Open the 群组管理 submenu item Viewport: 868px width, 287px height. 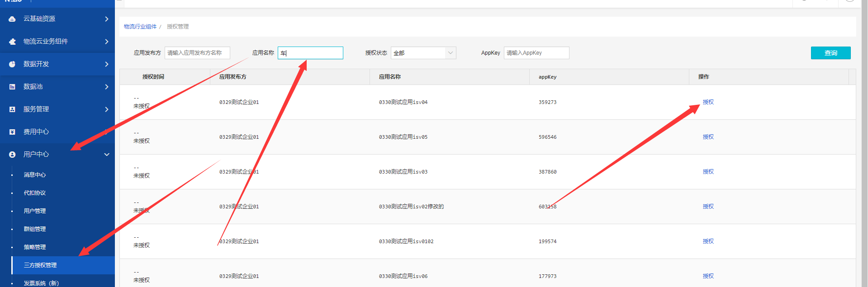coord(35,229)
